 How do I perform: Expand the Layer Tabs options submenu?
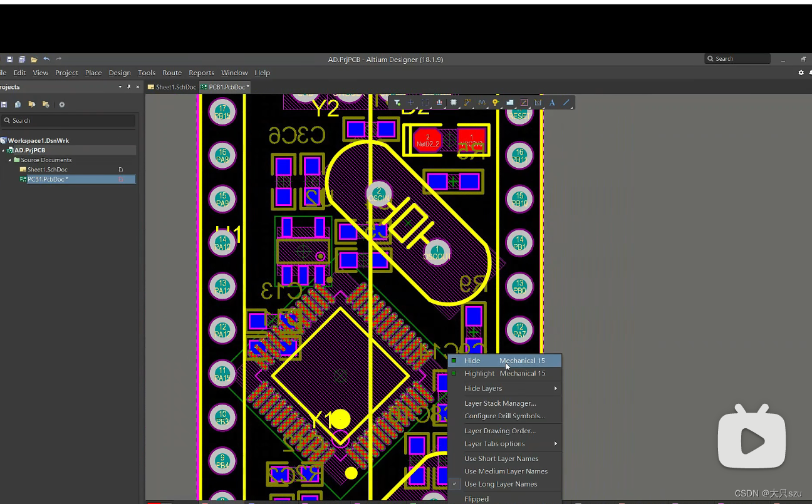tap(505, 444)
